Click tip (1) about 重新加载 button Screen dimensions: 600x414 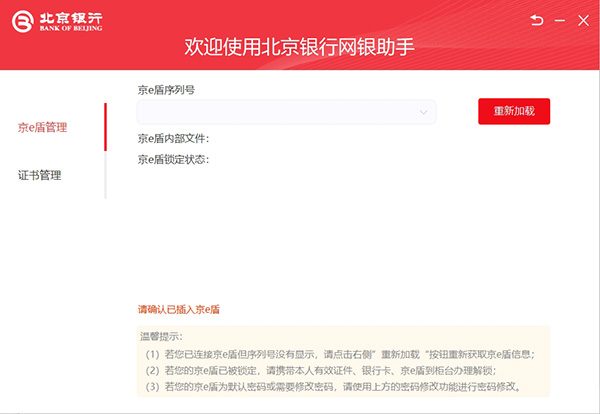(340, 354)
